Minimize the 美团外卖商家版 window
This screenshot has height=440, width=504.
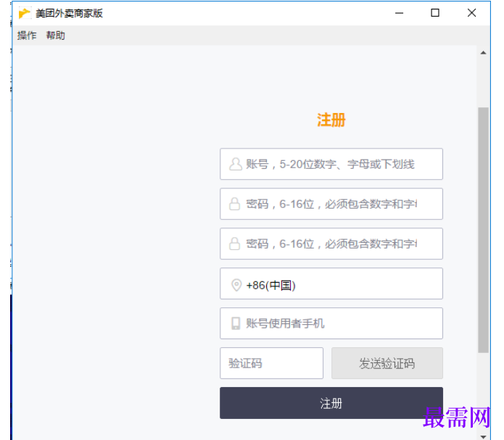(x=400, y=13)
